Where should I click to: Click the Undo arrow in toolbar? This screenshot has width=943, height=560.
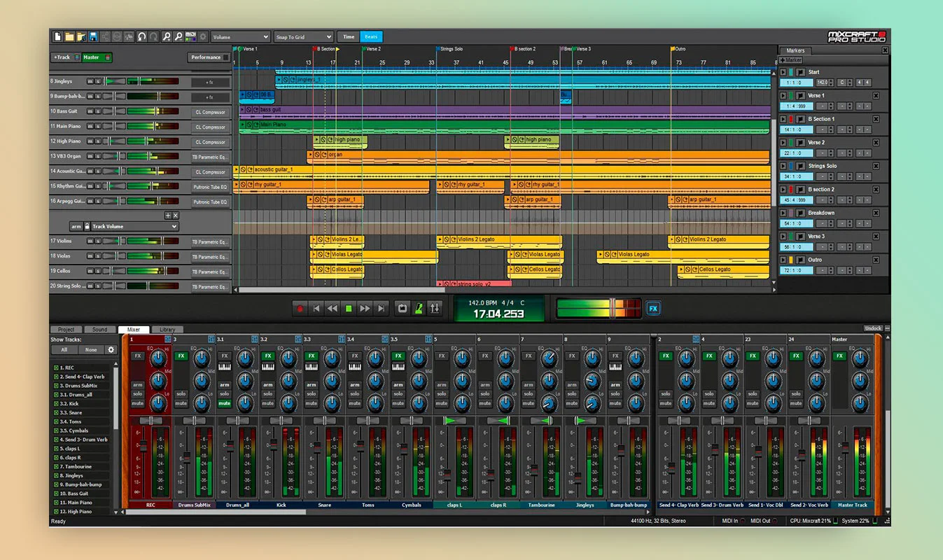141,37
